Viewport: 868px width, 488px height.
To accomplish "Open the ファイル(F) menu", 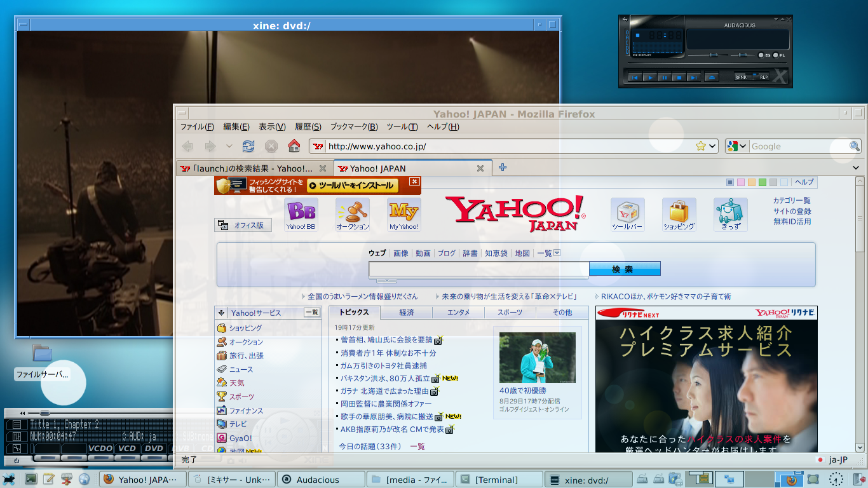I will click(197, 126).
